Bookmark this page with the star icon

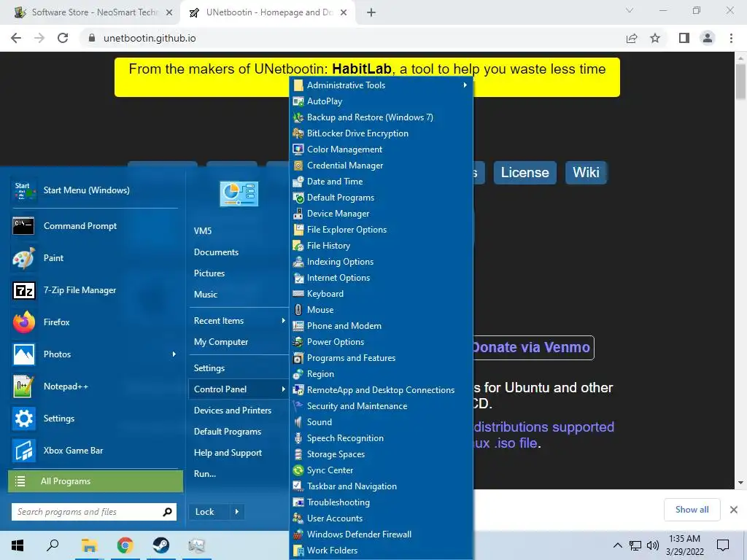(x=655, y=38)
